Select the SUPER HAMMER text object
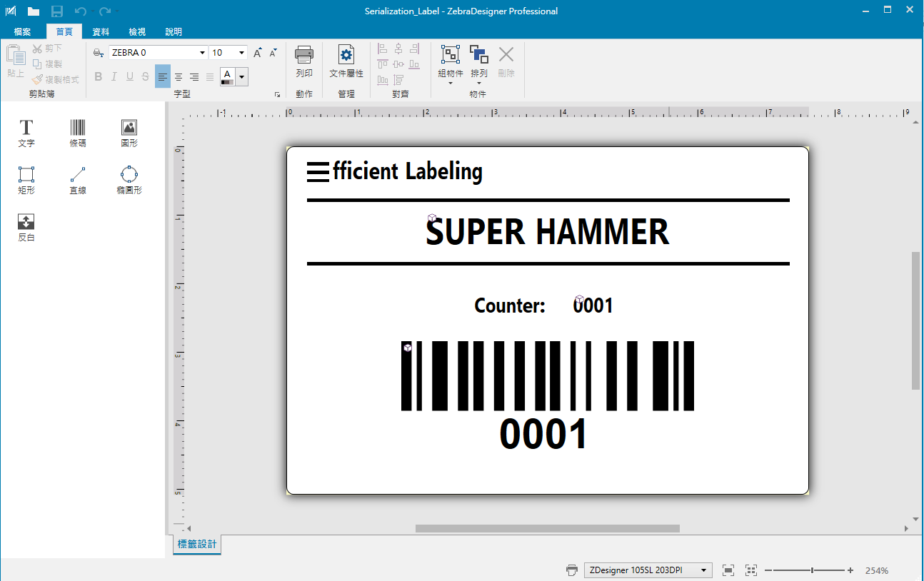Screen dimensions: 924x581 (548, 233)
